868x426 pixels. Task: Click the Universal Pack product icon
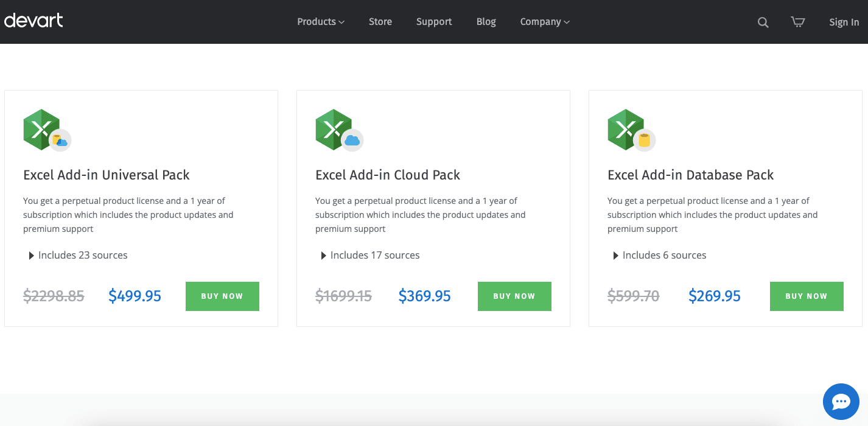pyautogui.click(x=47, y=130)
